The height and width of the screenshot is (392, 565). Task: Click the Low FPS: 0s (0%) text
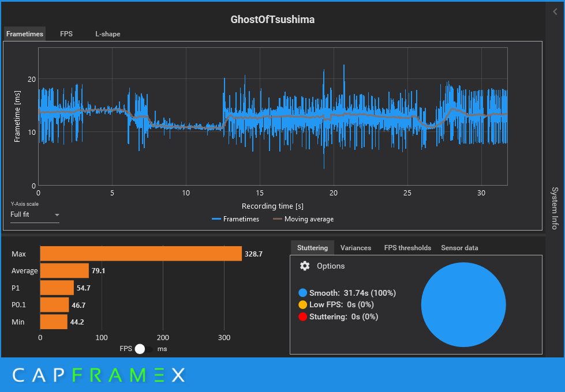click(341, 304)
